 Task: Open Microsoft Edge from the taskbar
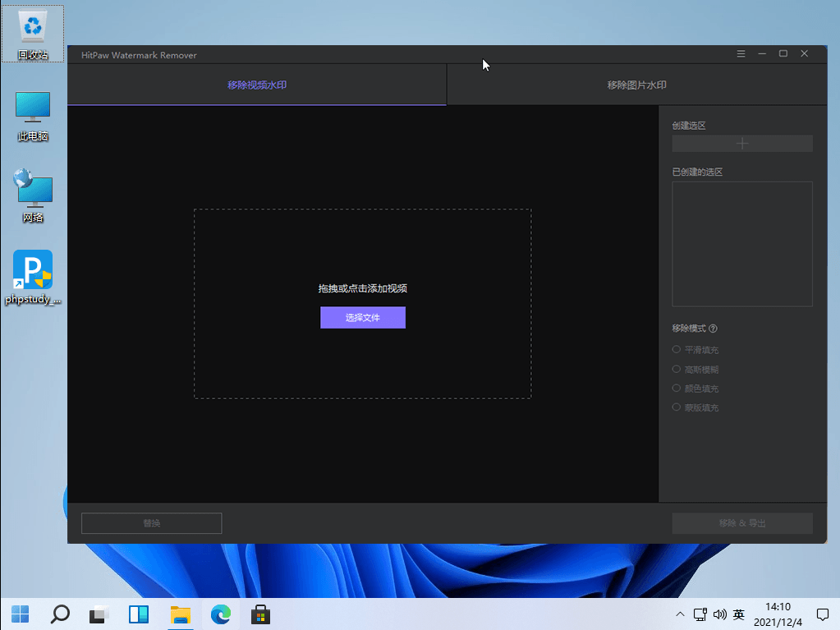point(220,614)
